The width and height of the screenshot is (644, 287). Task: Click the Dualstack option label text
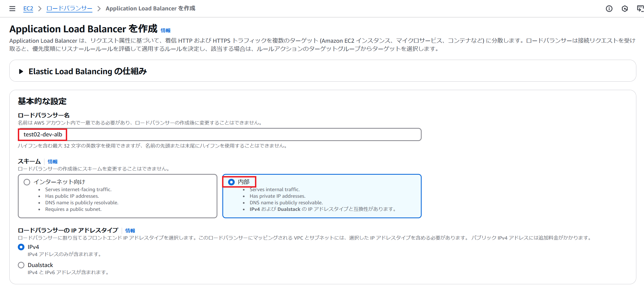tap(40, 265)
